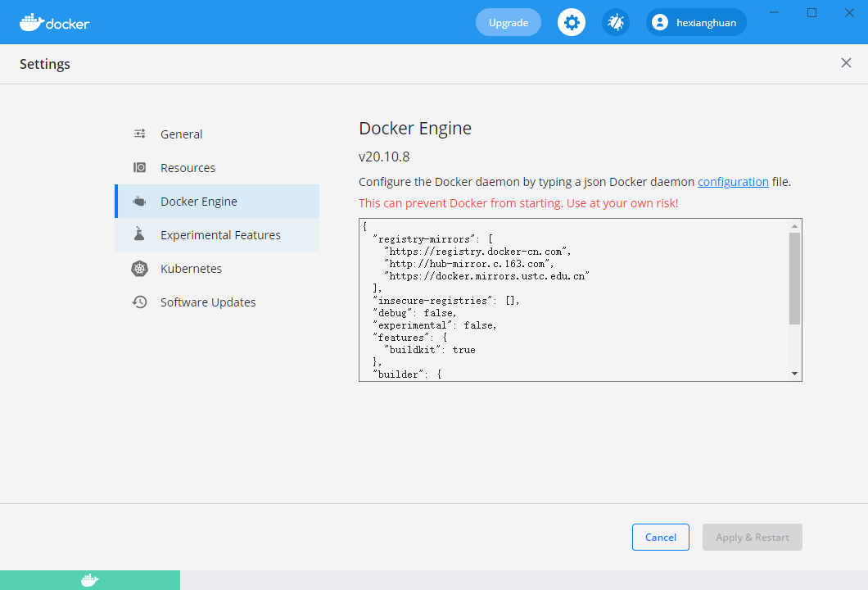
Task: Click the Upgrade button
Action: 509,22
